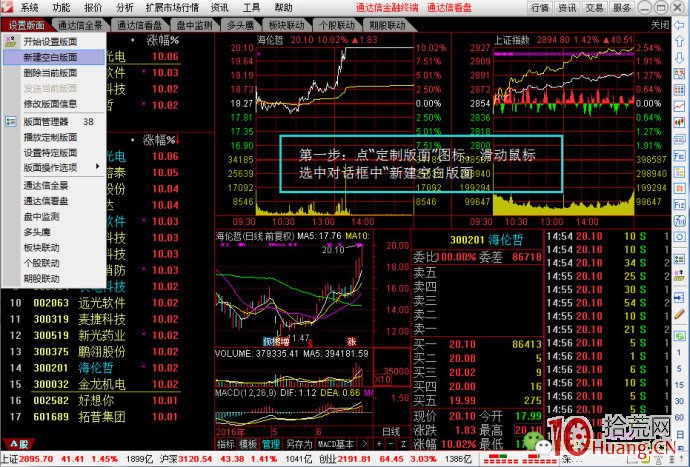Switch to 盘中监测 tab
Viewport: 690px width, 467px height.
(x=195, y=25)
